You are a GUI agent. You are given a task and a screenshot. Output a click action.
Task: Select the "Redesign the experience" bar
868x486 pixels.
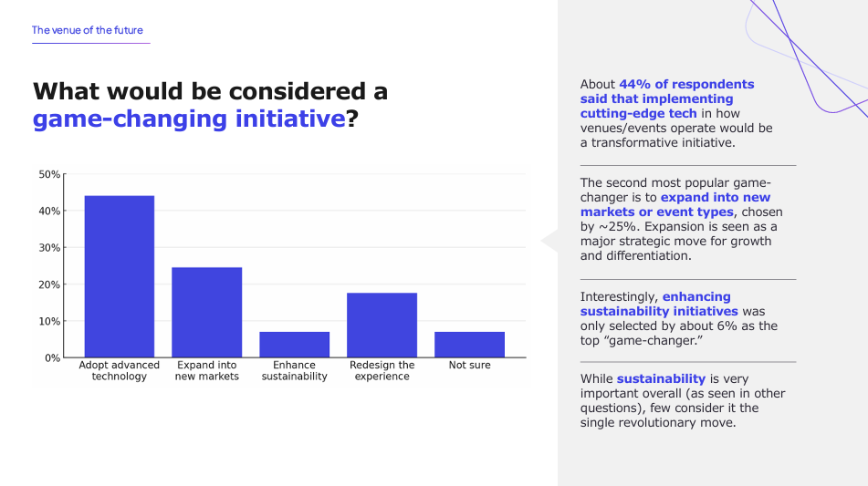coord(382,325)
